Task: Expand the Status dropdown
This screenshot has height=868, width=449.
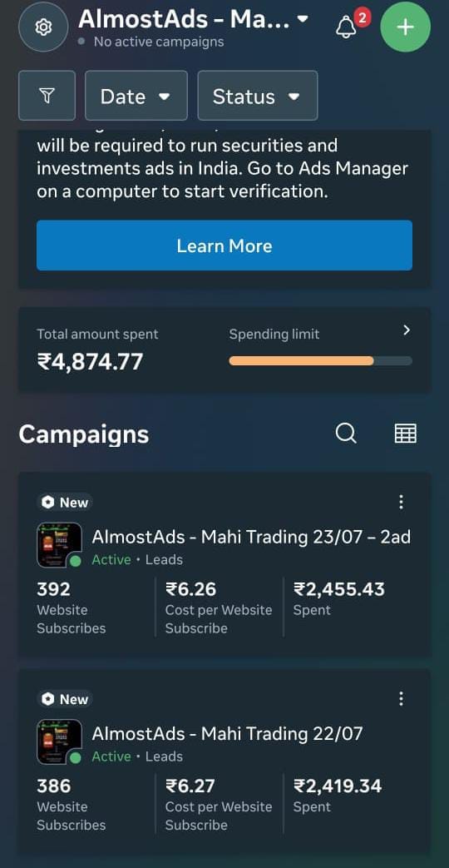Action: point(258,96)
